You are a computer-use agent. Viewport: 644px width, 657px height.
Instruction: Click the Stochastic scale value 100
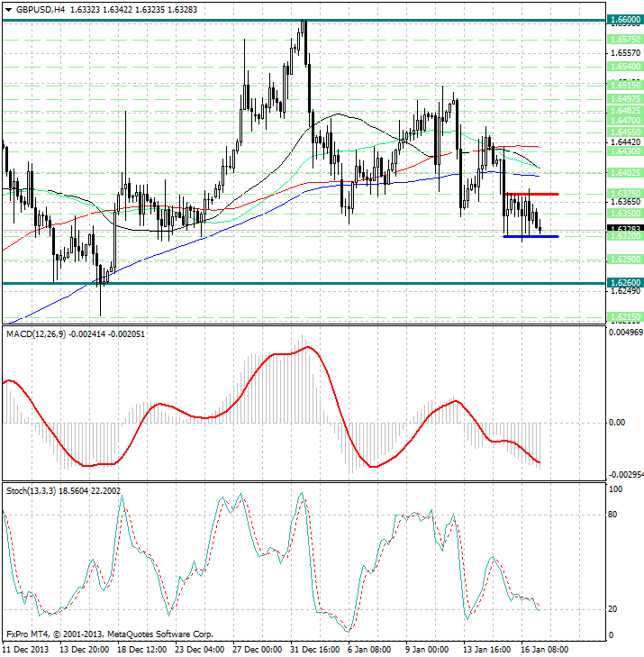pos(615,489)
